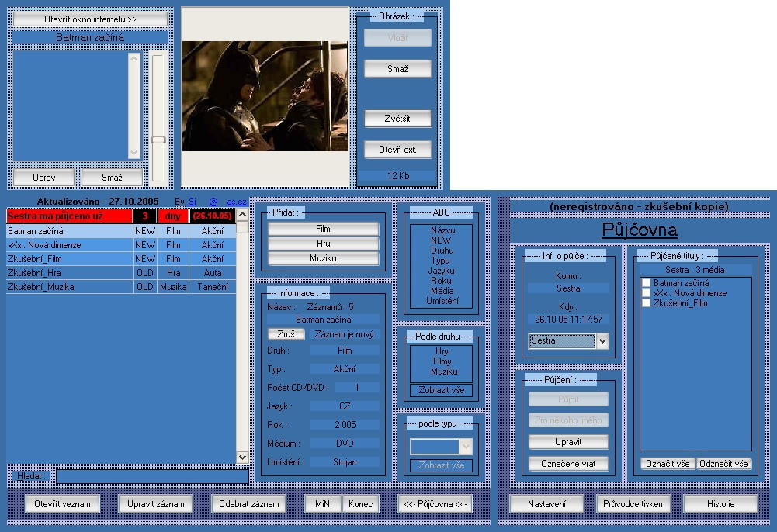Screen dimensions: 777x532
Task: Click the <<- Půjčovna <<- button
Action: point(435,504)
